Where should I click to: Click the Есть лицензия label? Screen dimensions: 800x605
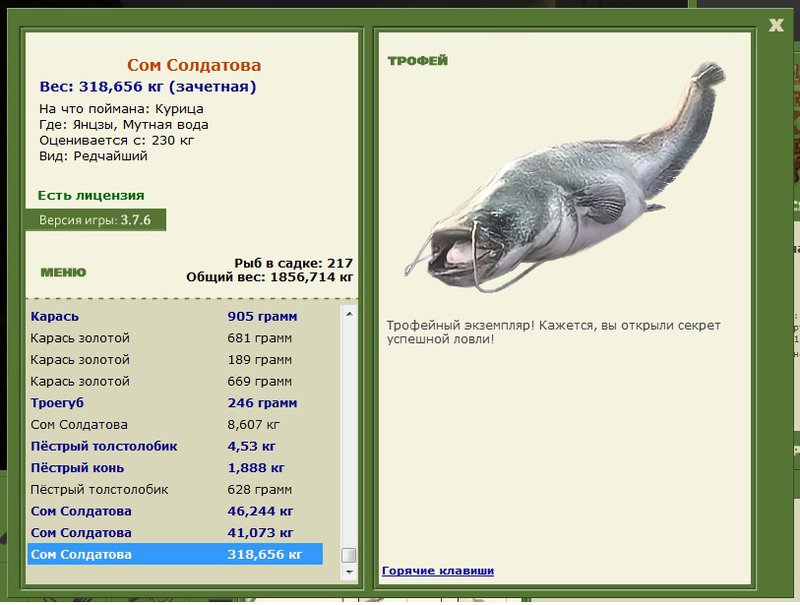tap(91, 195)
